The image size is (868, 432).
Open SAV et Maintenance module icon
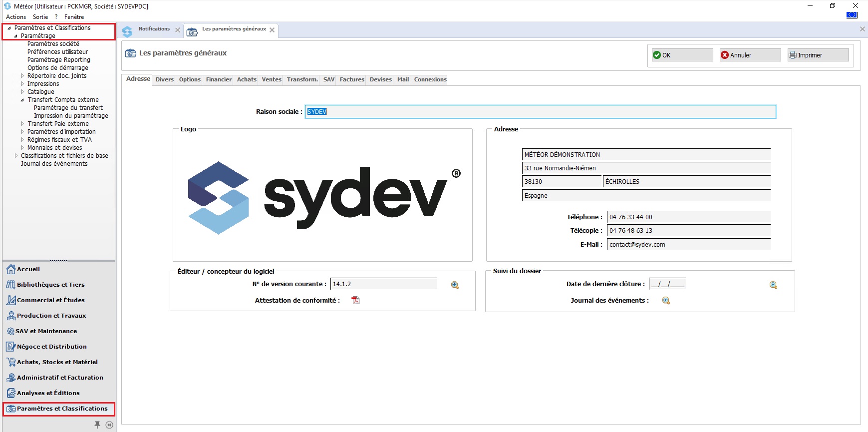coord(10,331)
